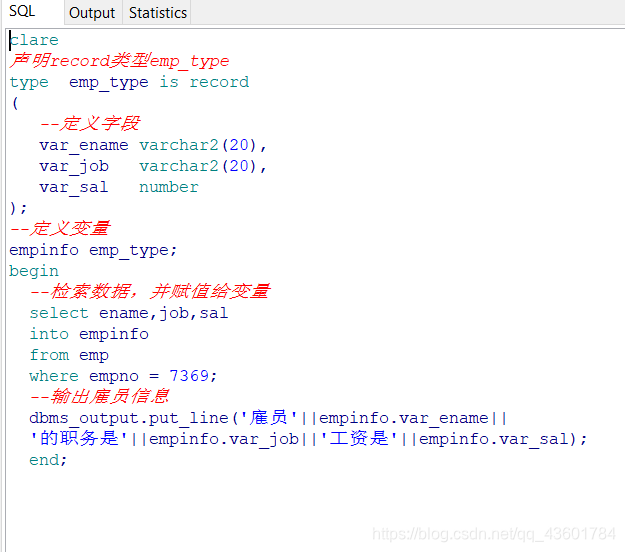625x552 pixels.
Task: Click the line 'where empno = 7369;'
Action: click(x=123, y=376)
